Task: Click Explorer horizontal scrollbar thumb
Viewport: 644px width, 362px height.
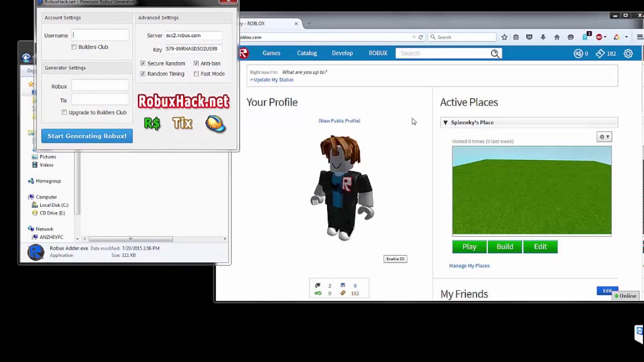Action: [x=130, y=239]
